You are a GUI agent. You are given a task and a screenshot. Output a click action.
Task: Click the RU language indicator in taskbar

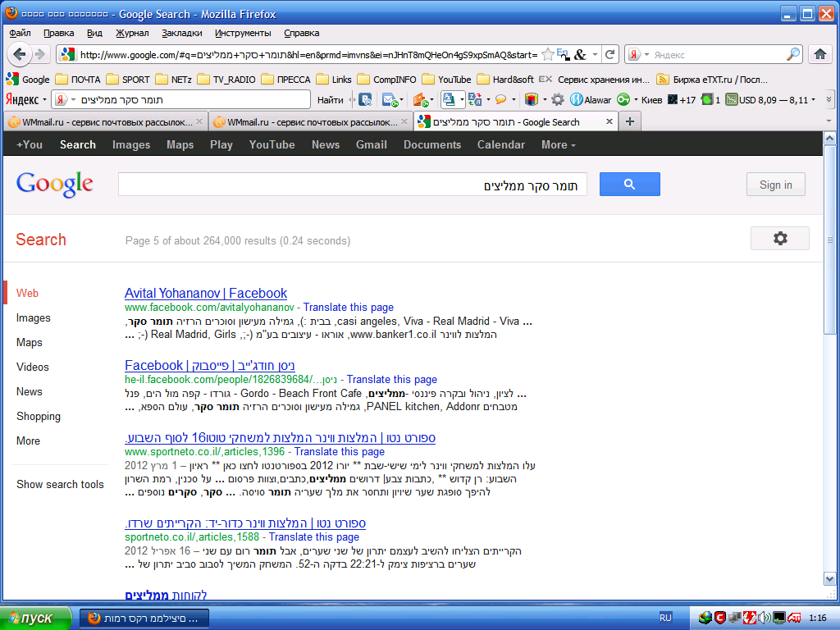point(665,618)
